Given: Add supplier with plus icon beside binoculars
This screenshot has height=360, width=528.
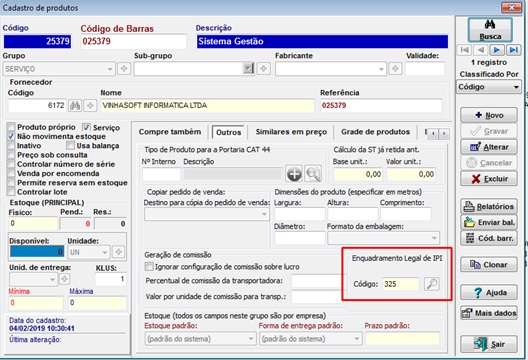Looking at the screenshot, I should coord(90,105).
